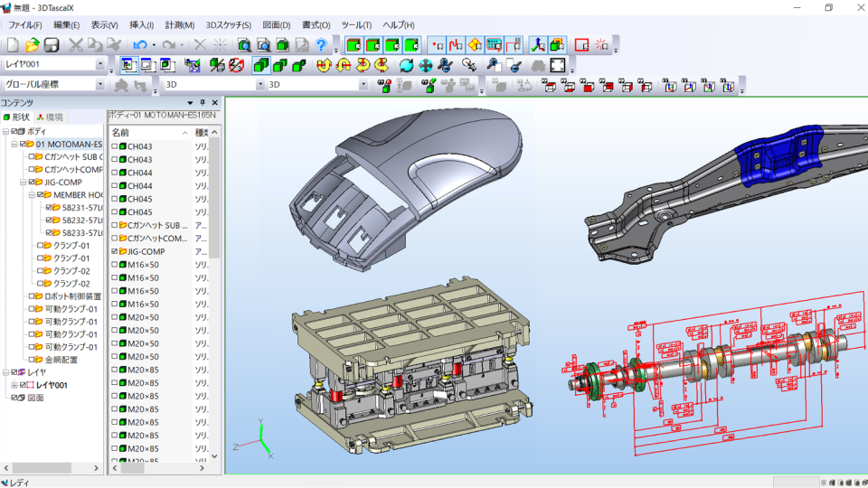This screenshot has width=868, height=488.
Task: Open the レイヤ001 layer dropdown
Action: 100,64
